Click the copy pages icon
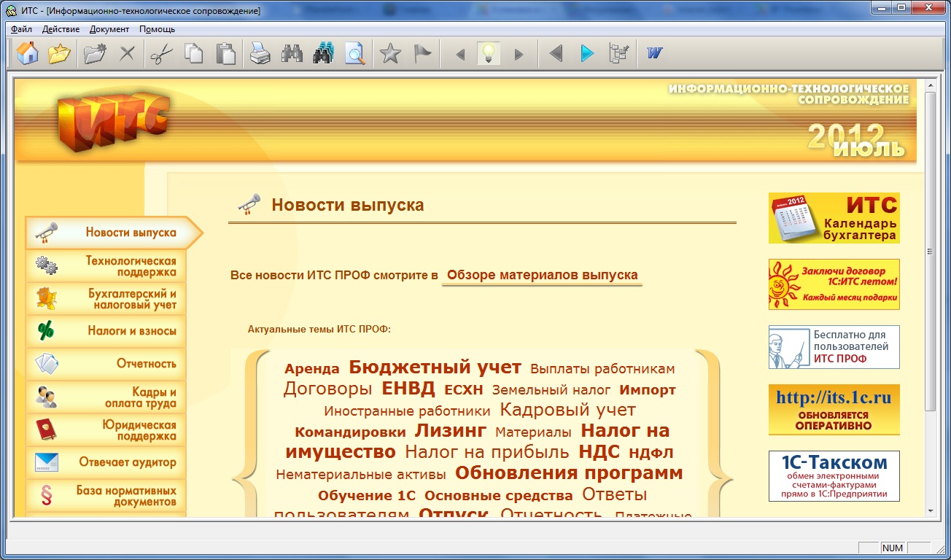The image size is (951, 560). (x=193, y=54)
